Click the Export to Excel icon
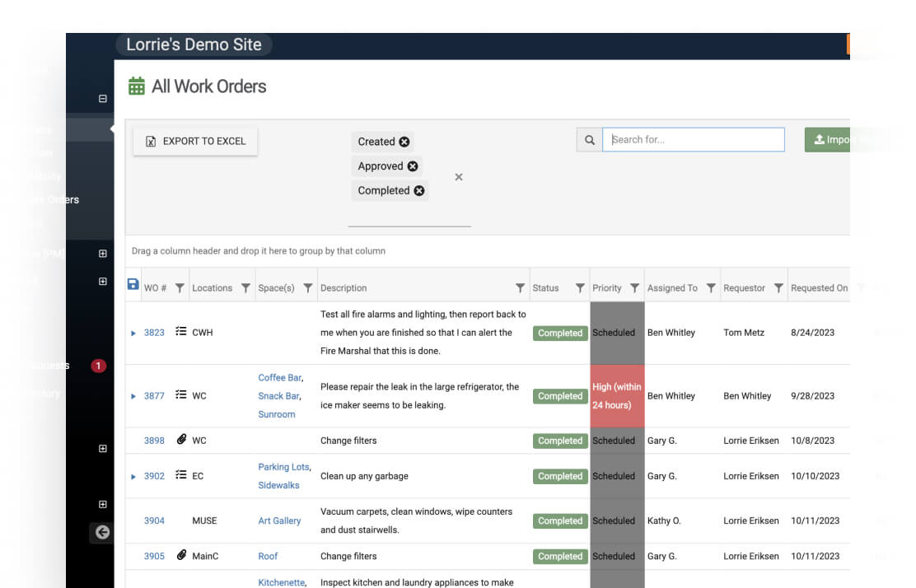 (x=151, y=141)
